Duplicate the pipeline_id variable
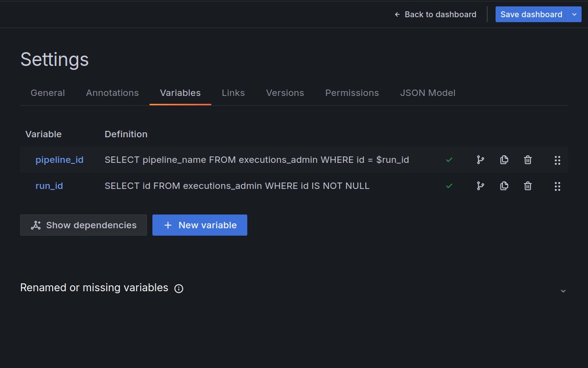The height and width of the screenshot is (368, 588). pyautogui.click(x=504, y=160)
